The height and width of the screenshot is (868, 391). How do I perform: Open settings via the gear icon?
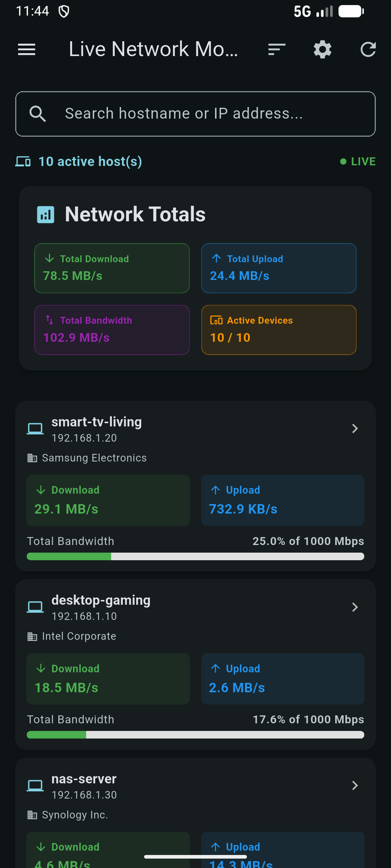(323, 50)
